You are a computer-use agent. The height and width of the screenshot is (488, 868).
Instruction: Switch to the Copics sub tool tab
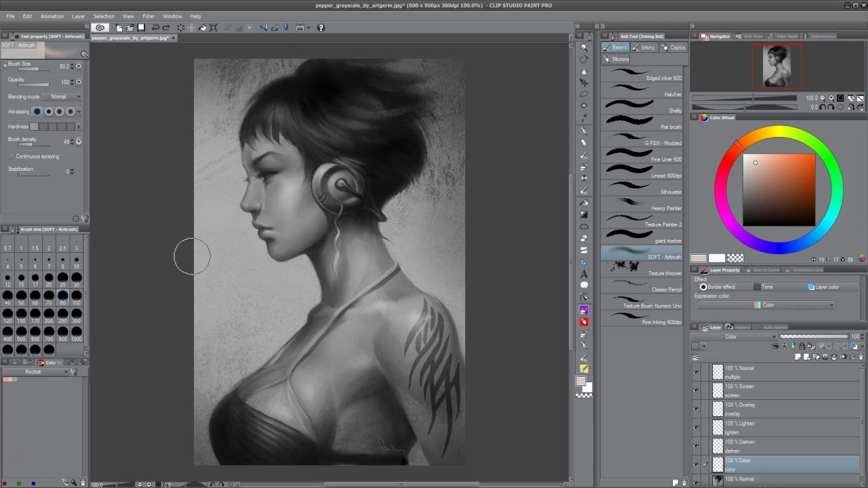point(673,47)
